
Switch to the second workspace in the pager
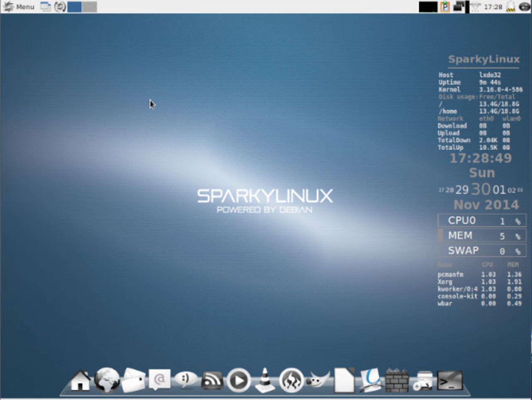pos(89,6)
